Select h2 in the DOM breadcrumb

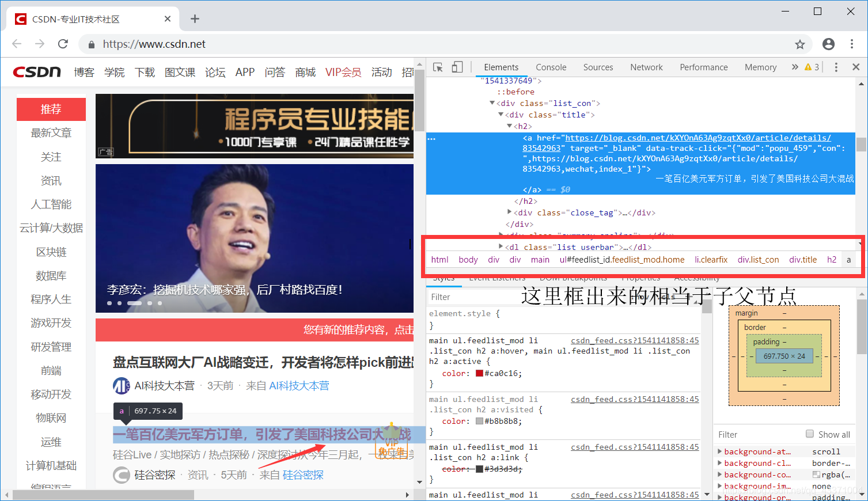(832, 260)
